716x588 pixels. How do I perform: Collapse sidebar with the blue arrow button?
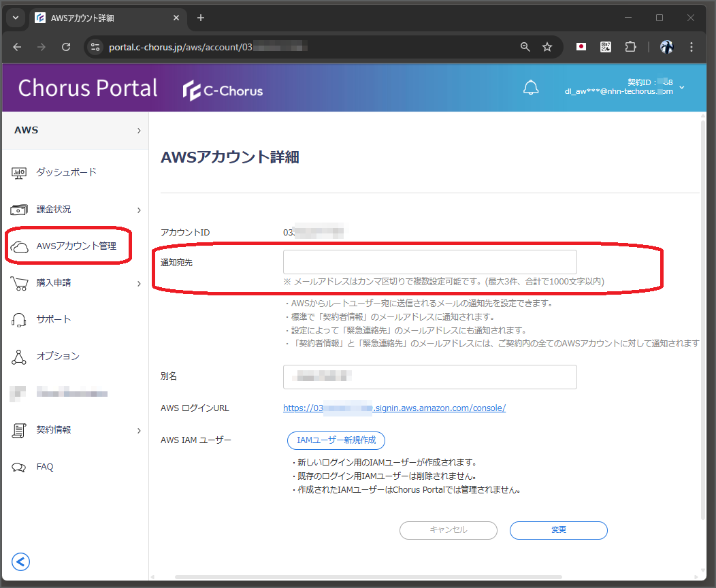pos(20,561)
